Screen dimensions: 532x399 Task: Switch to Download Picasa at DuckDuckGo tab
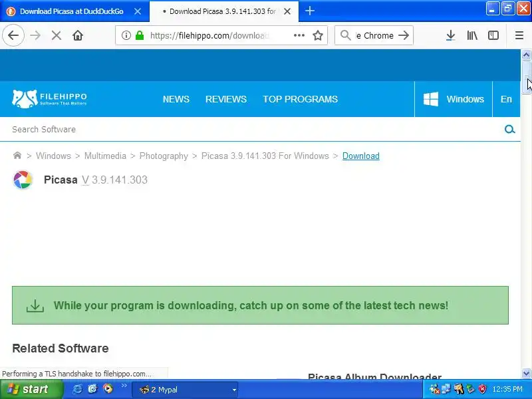pyautogui.click(x=72, y=11)
